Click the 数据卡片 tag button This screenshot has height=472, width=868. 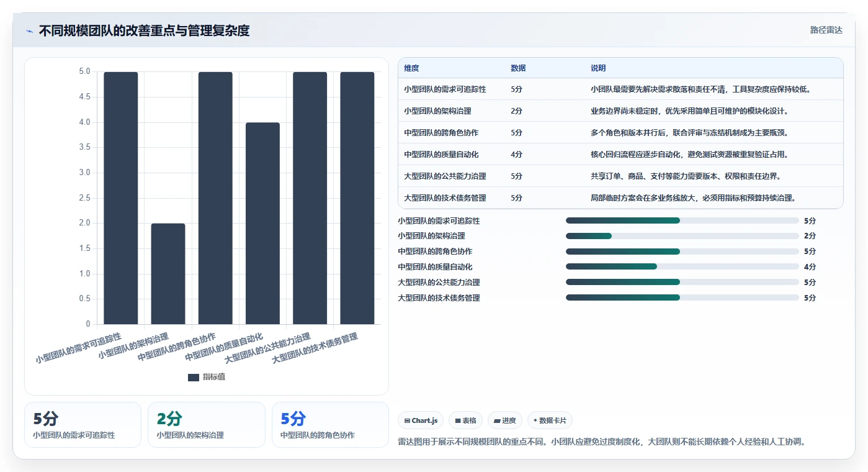(x=550, y=420)
